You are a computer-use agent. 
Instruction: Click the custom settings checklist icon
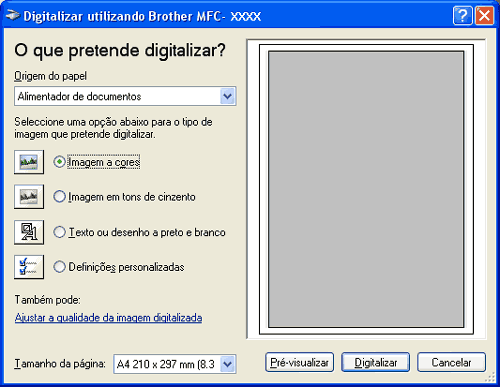29,267
